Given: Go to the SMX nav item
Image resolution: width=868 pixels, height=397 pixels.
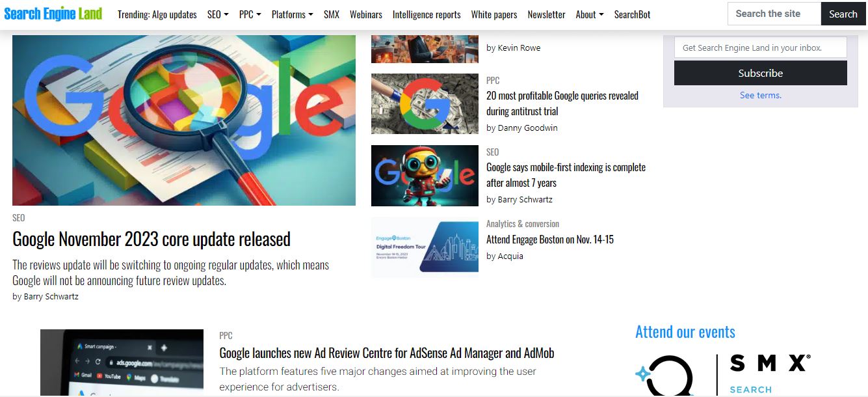Looking at the screenshot, I should (332, 14).
